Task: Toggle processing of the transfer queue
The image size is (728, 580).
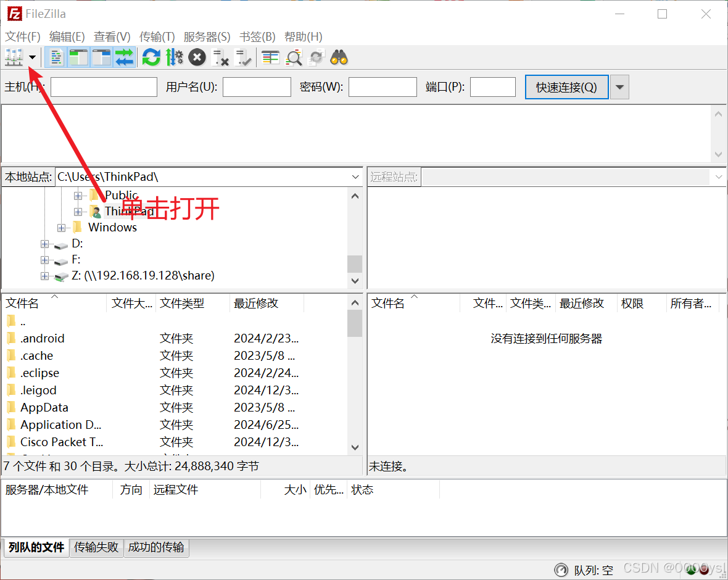Action: tap(174, 57)
